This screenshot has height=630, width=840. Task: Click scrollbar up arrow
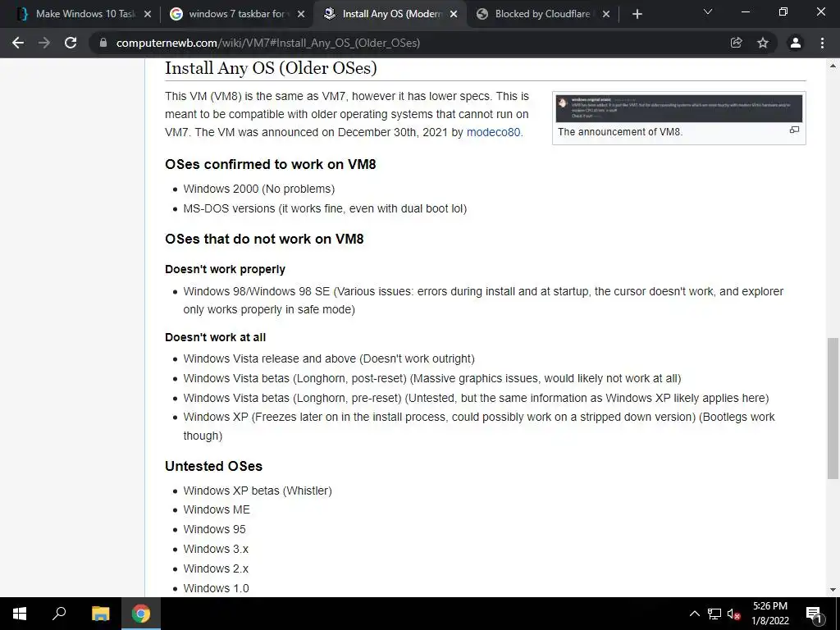[x=833, y=66]
